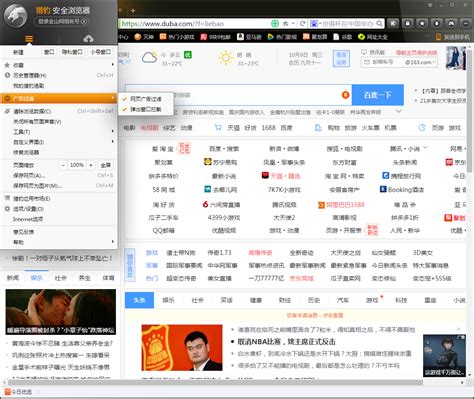Bookmark page using the star icon in the address bar
This screenshot has width=474, height=399.
coord(286,24)
